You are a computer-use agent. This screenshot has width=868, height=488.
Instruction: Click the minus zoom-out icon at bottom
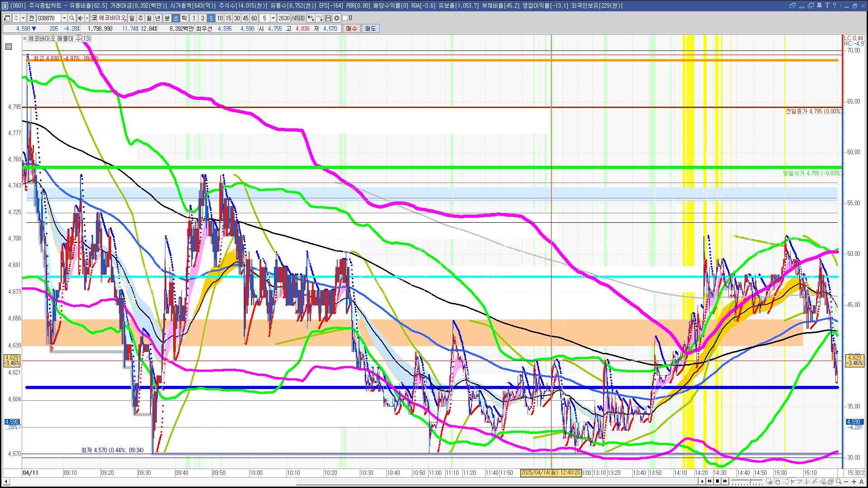point(846,482)
